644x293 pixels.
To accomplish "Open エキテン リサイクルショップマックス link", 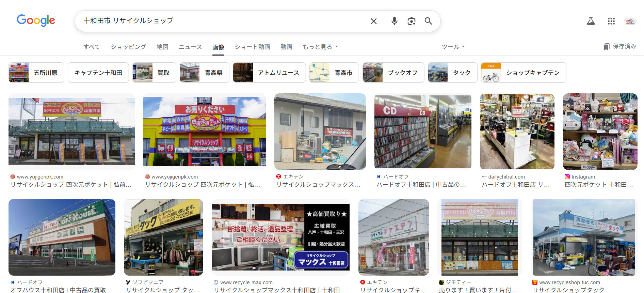I will click(318, 184).
